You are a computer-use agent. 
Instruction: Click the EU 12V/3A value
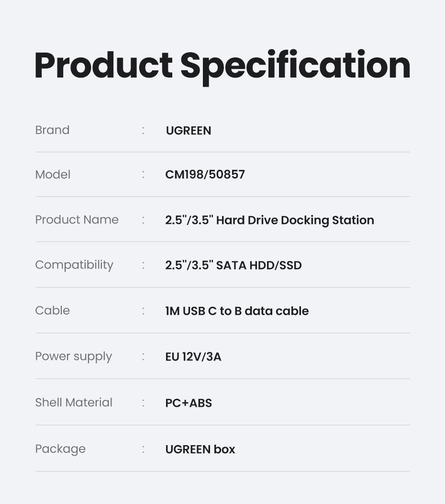click(x=193, y=357)
